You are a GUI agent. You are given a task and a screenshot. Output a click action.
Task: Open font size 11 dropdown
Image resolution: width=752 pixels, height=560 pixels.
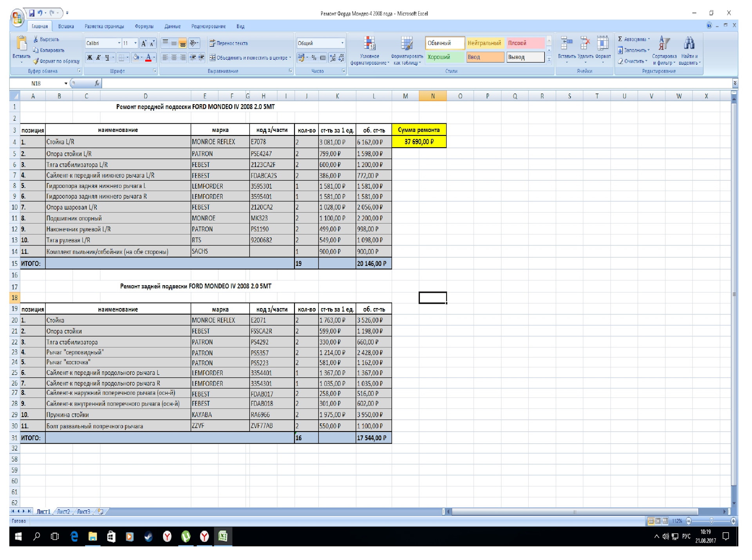(x=136, y=43)
